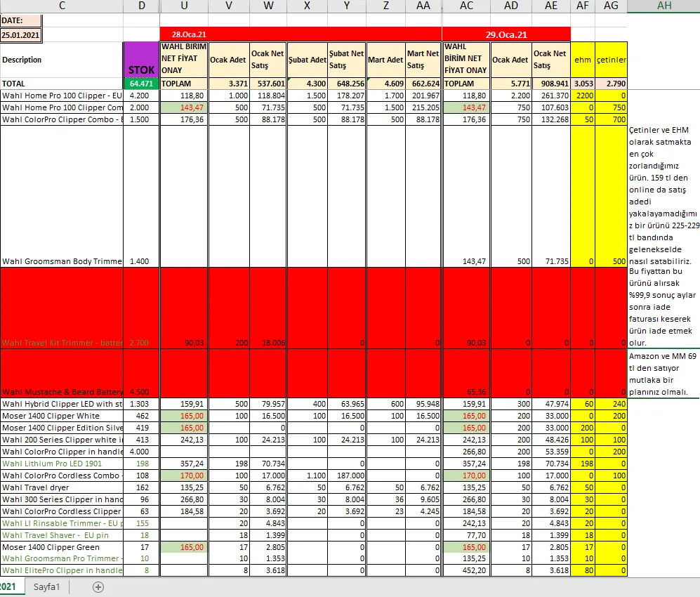Click total value 908.941
This screenshot has width=700, height=597.
(x=551, y=84)
